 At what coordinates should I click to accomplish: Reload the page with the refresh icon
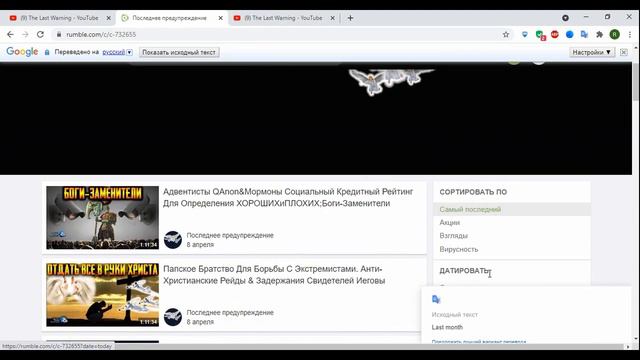[40, 35]
